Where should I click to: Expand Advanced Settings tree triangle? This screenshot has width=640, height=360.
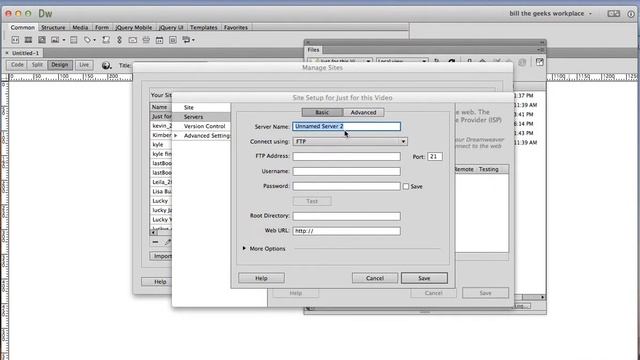click(176, 136)
